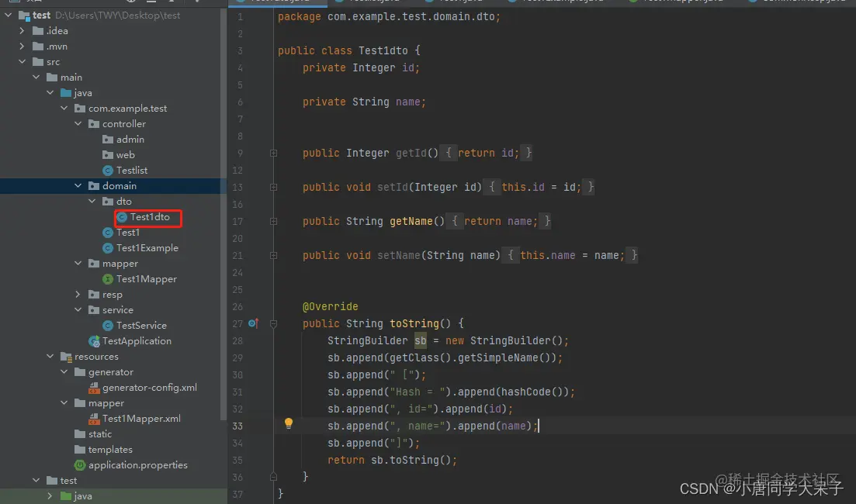The image size is (856, 504).
Task: Click the Test1Mapper interface icon
Action: (108, 279)
